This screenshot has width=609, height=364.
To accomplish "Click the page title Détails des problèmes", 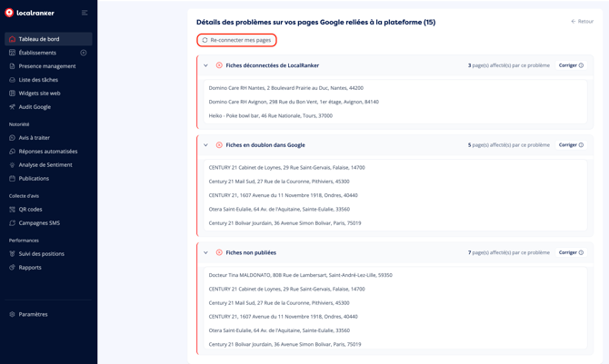I will tap(315, 22).
